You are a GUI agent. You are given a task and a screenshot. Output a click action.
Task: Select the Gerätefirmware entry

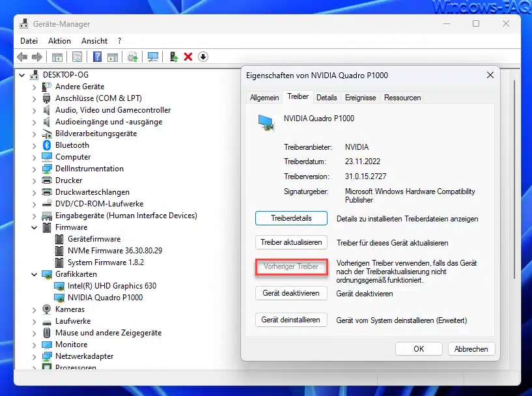click(x=94, y=239)
